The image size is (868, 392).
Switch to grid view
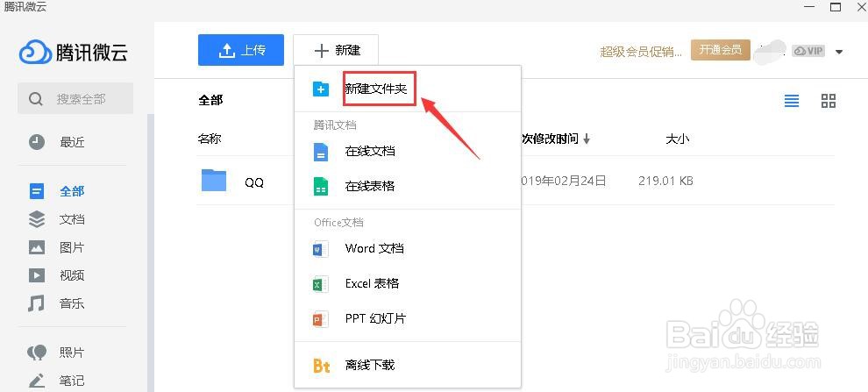coord(829,101)
